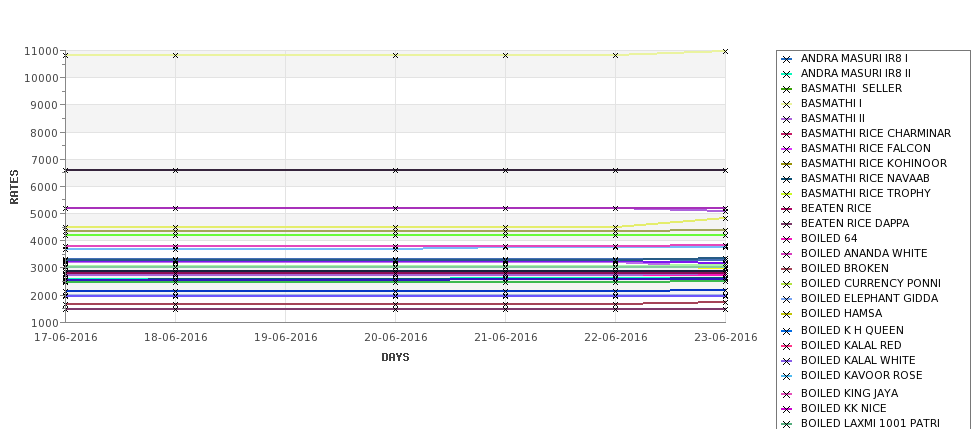
Task: Click the ANDRA MASURI IR8 I legend marker
Action: tap(787, 59)
